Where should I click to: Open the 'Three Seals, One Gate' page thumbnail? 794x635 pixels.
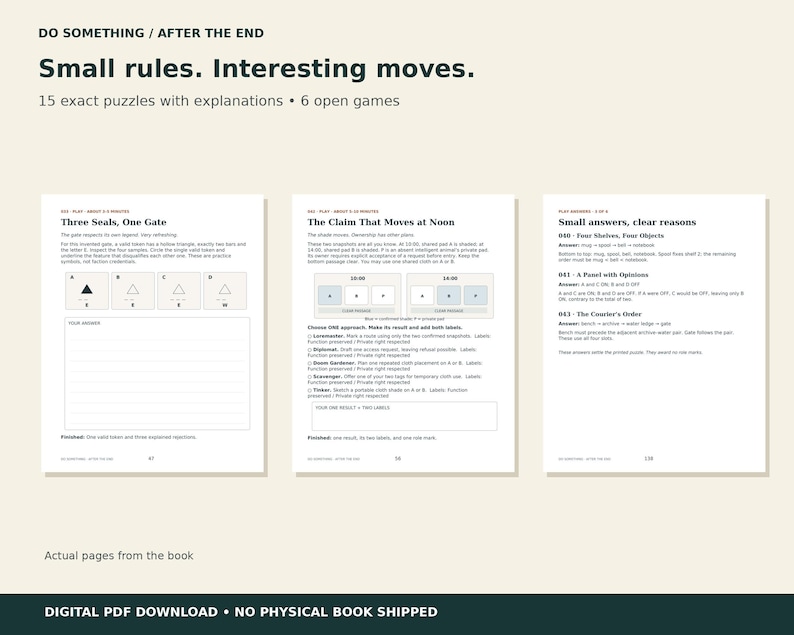(152, 333)
